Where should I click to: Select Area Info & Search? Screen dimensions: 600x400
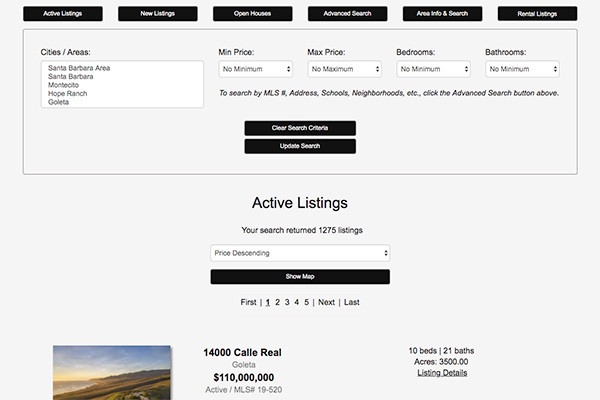click(442, 14)
